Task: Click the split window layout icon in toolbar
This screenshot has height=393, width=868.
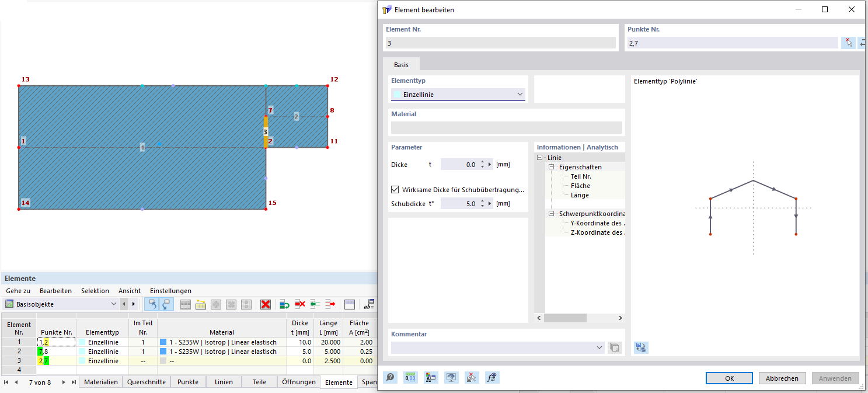Action: 350,304
